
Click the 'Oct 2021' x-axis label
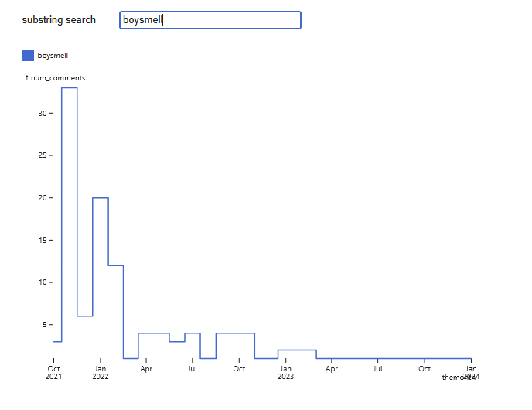tap(53, 372)
